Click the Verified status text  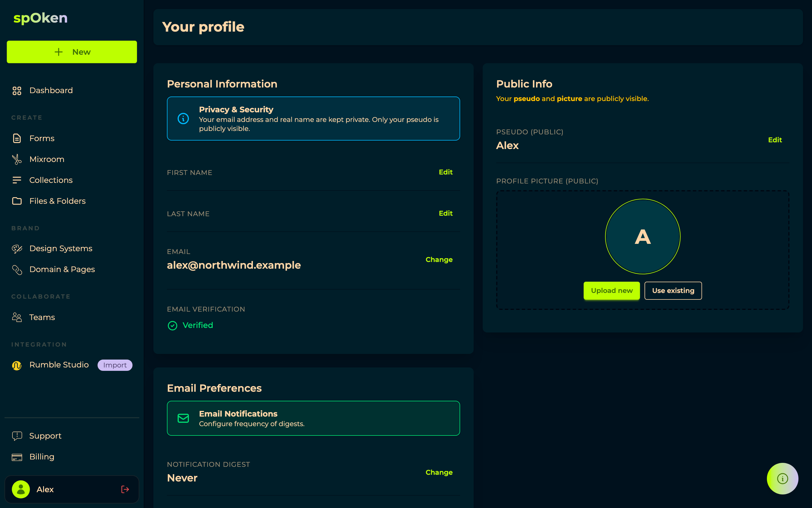click(198, 325)
